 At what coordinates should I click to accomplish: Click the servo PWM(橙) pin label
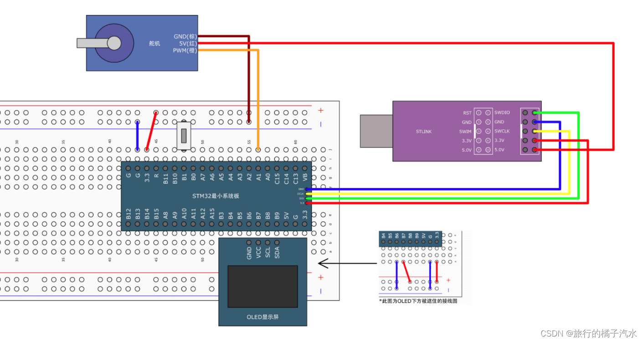[185, 50]
